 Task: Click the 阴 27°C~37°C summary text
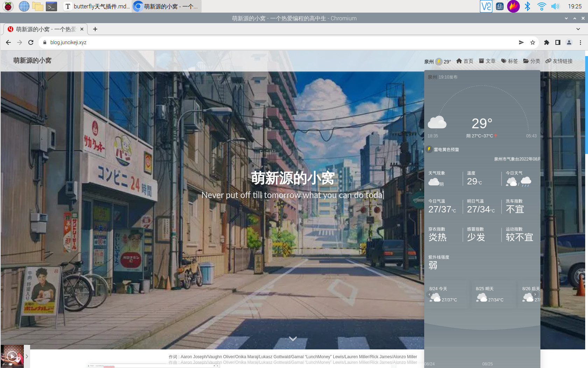479,136
